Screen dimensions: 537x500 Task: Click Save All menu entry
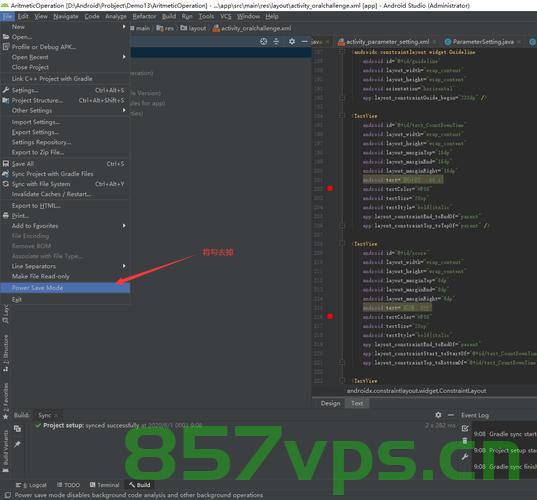65,164
